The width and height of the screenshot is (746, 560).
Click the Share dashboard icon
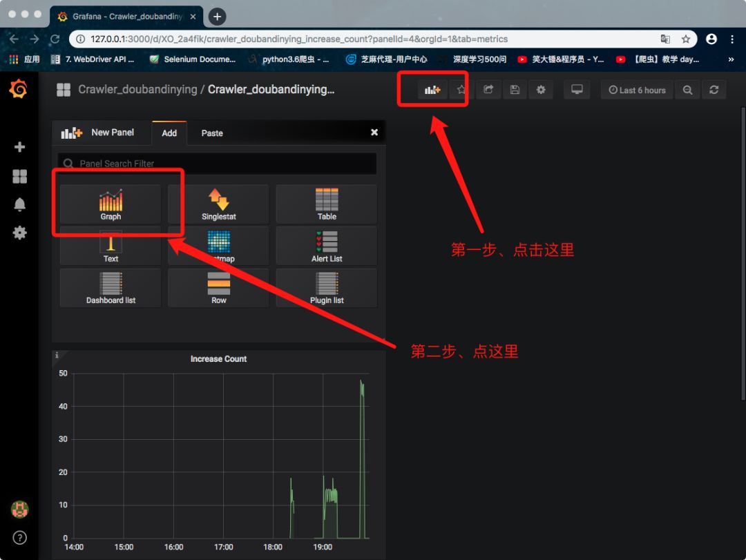coord(488,90)
